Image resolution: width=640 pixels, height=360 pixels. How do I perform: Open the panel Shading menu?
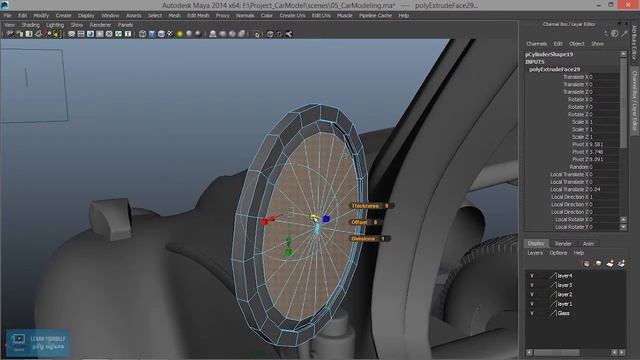[x=31, y=25]
